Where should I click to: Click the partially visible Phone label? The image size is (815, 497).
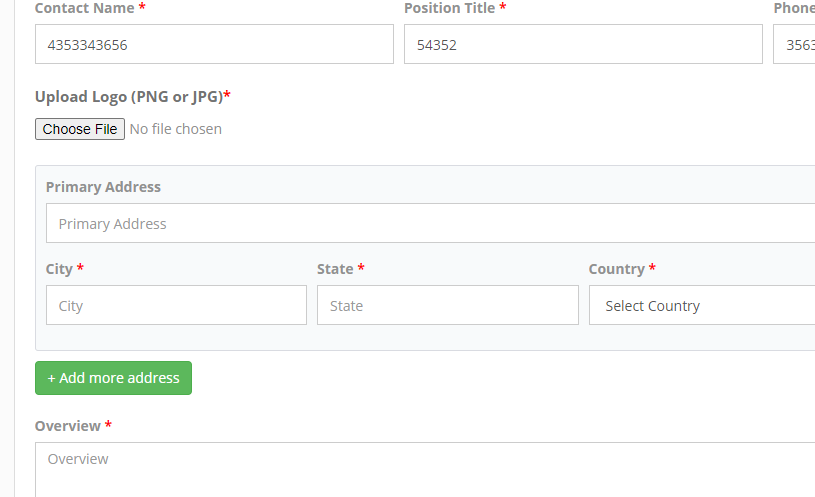pos(794,8)
